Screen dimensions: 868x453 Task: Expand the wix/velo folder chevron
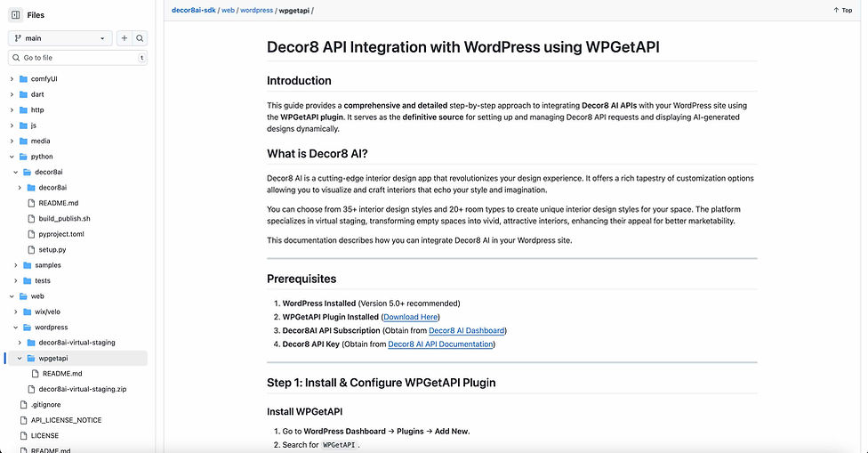(x=15, y=311)
